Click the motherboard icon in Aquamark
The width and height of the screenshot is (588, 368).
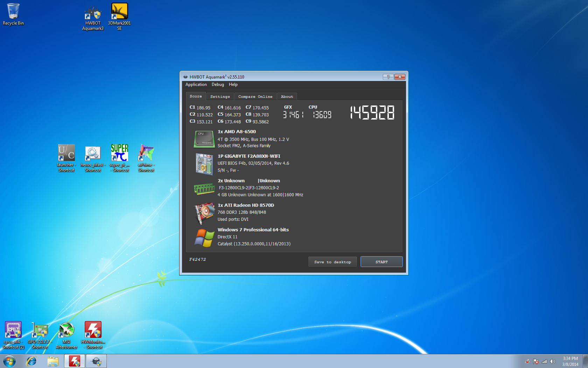tap(204, 164)
